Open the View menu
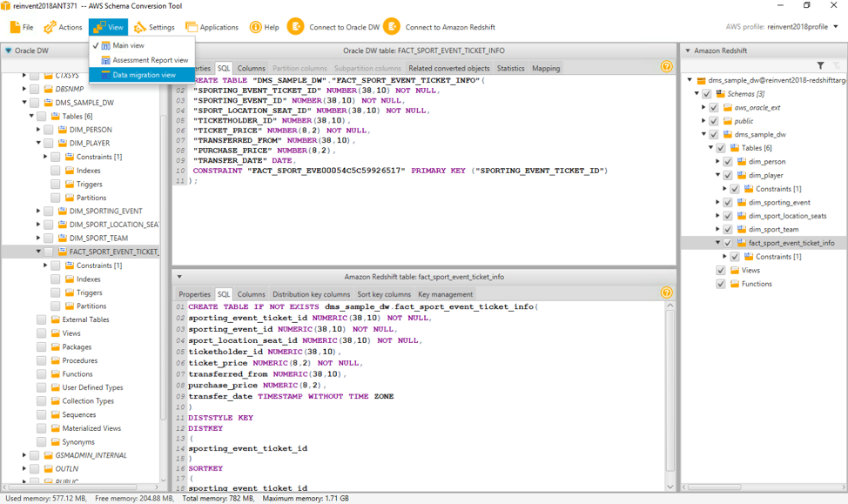 pyautogui.click(x=109, y=27)
